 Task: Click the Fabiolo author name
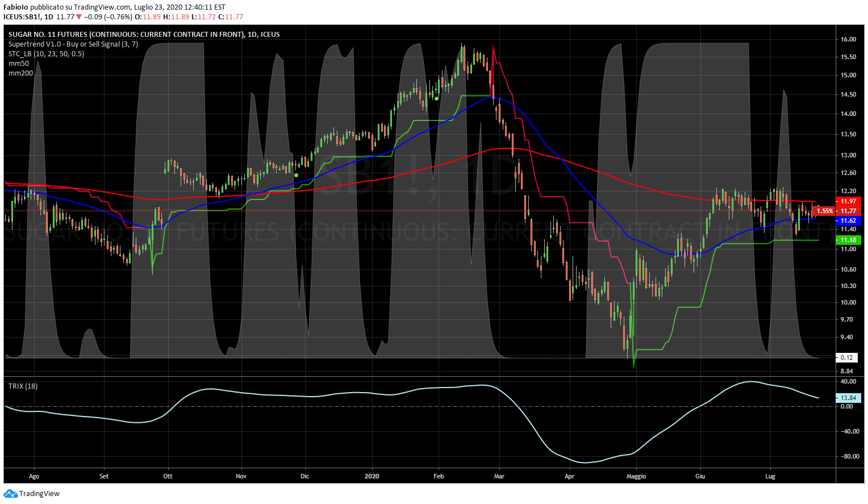(16, 7)
